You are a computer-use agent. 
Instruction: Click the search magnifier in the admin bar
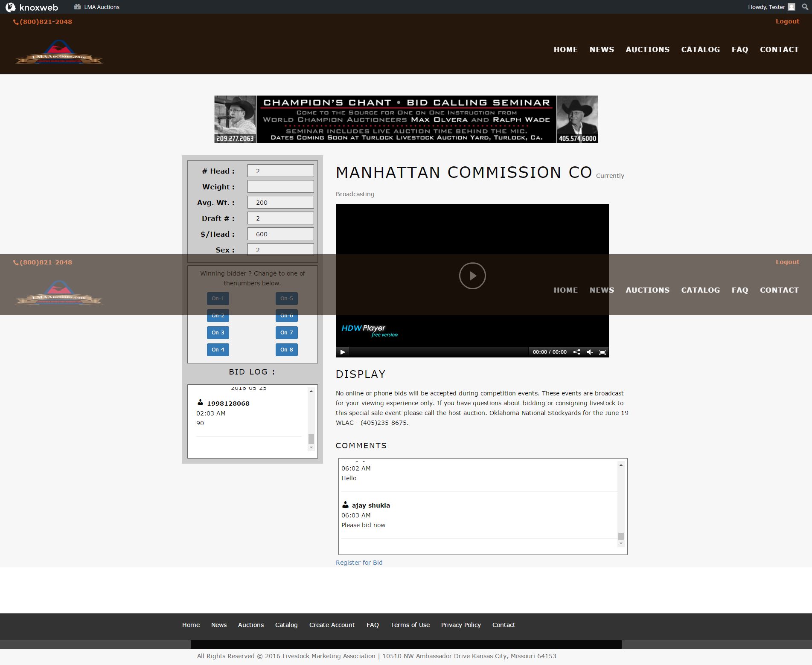coord(805,7)
